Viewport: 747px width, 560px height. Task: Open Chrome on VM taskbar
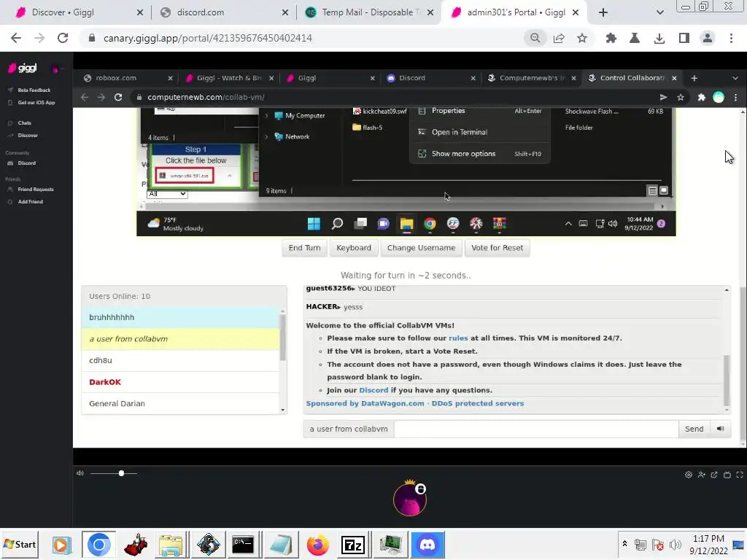pos(430,224)
